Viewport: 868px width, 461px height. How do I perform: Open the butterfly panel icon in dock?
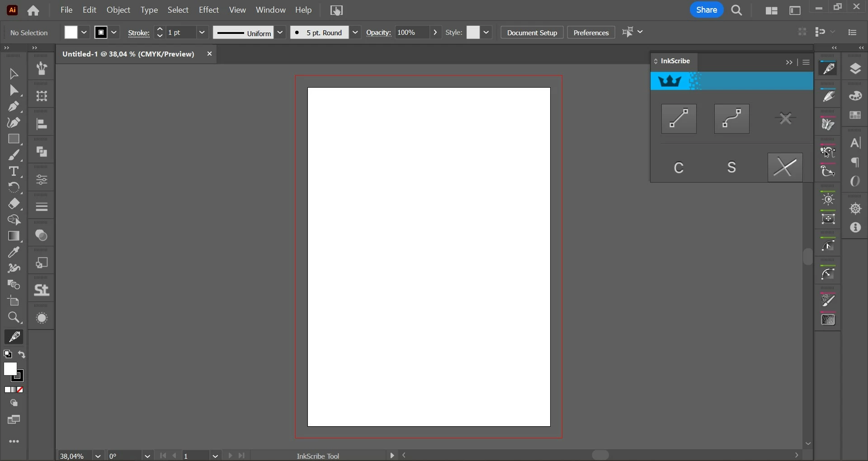828,124
